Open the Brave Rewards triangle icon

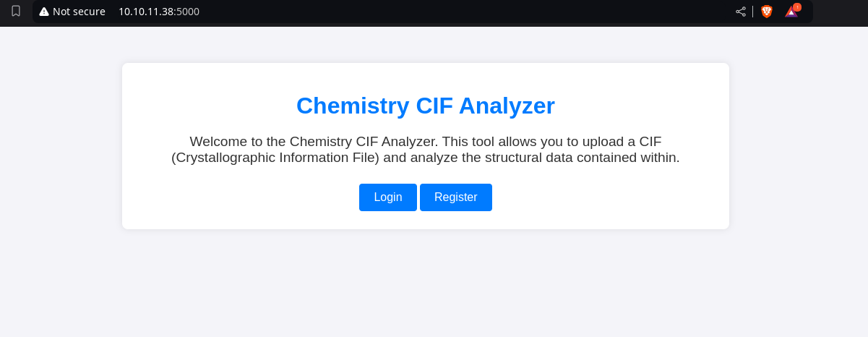pyautogui.click(x=791, y=12)
